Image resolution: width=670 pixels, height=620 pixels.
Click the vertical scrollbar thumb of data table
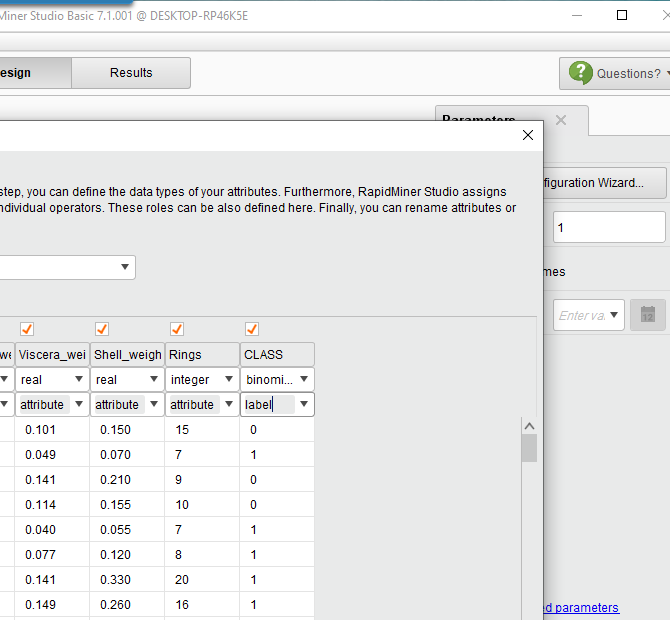coord(529,448)
